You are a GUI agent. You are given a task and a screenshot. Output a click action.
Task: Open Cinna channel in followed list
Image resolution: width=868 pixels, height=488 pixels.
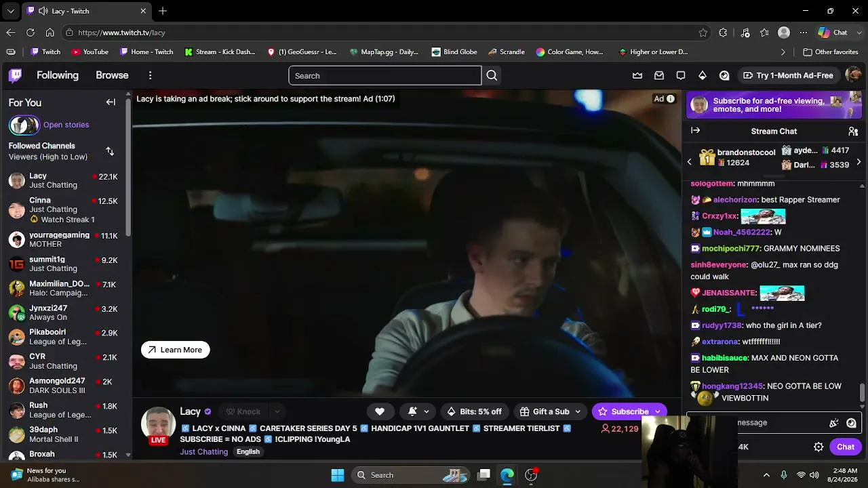[64, 209]
